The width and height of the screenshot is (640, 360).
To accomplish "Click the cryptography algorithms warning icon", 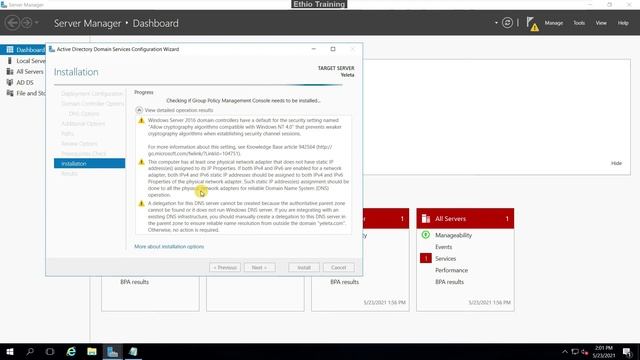I will pyautogui.click(x=141, y=120).
